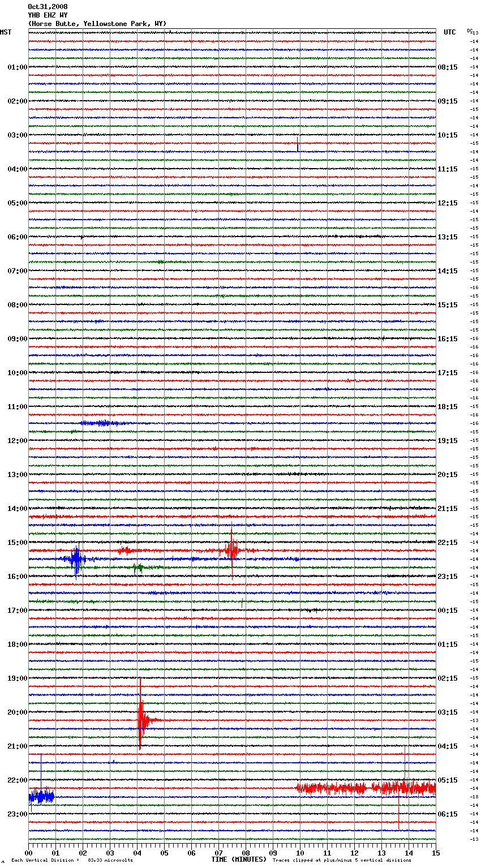Click the small green event near minute 4 at 15:00
This screenshot has width=481, height=868.
(139, 567)
